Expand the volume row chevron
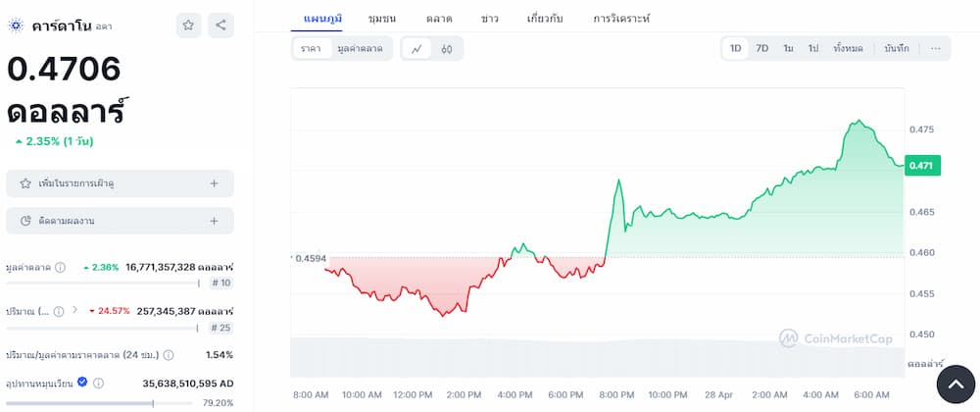The width and height of the screenshot is (980, 412). [76, 310]
